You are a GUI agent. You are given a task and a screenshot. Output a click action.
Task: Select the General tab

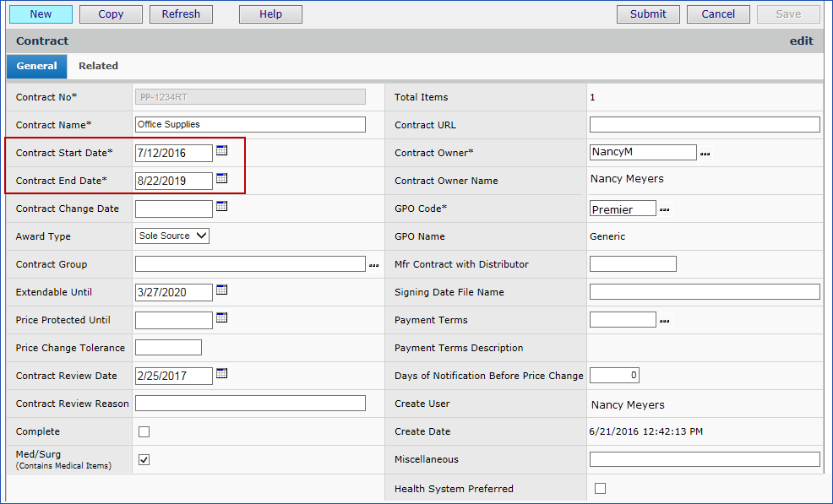[x=36, y=66]
